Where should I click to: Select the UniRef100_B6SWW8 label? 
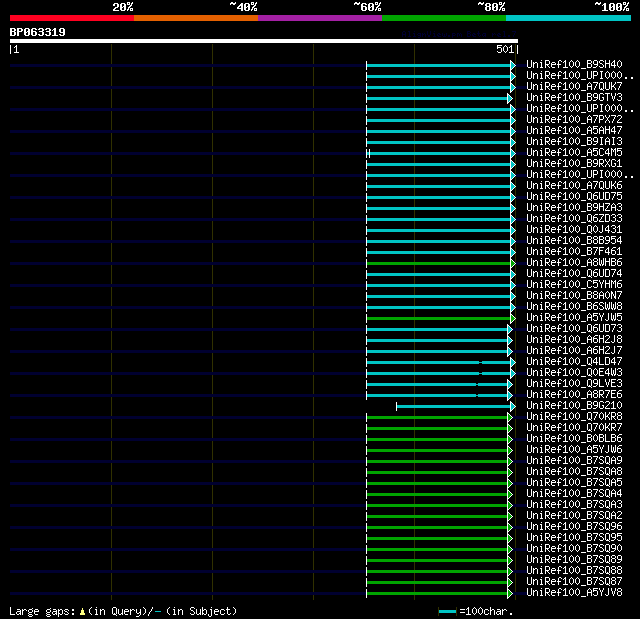(574, 307)
